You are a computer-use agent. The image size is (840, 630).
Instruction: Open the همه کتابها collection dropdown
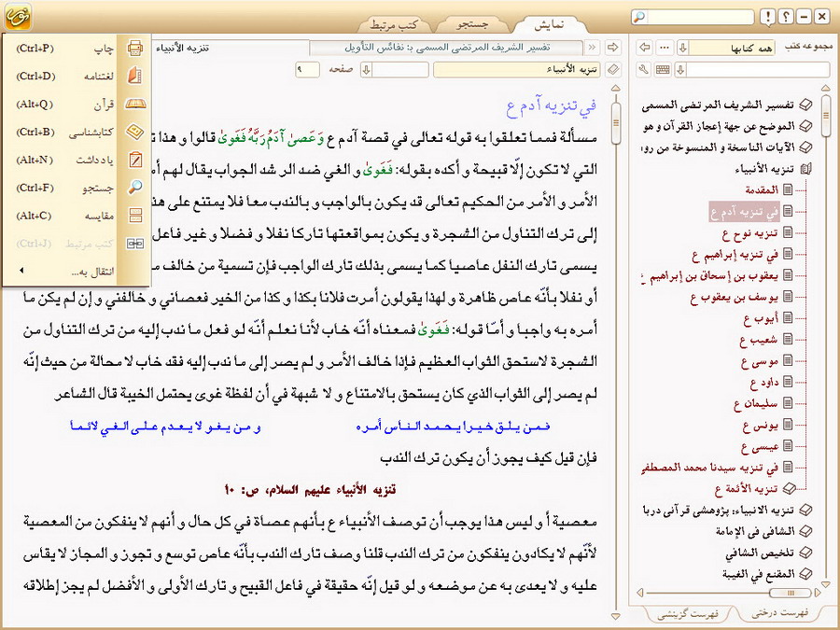pyautogui.click(x=682, y=48)
